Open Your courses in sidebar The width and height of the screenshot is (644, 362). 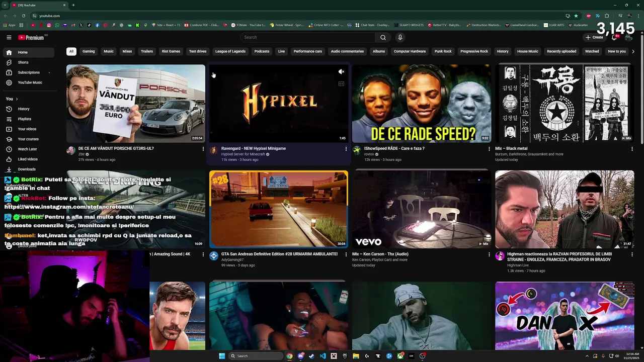(x=30, y=139)
